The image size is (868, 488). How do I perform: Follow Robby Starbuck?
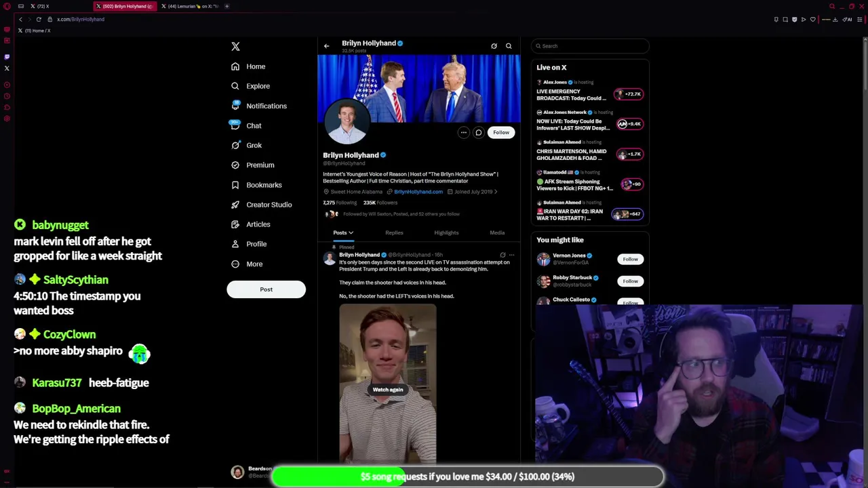[x=630, y=281]
